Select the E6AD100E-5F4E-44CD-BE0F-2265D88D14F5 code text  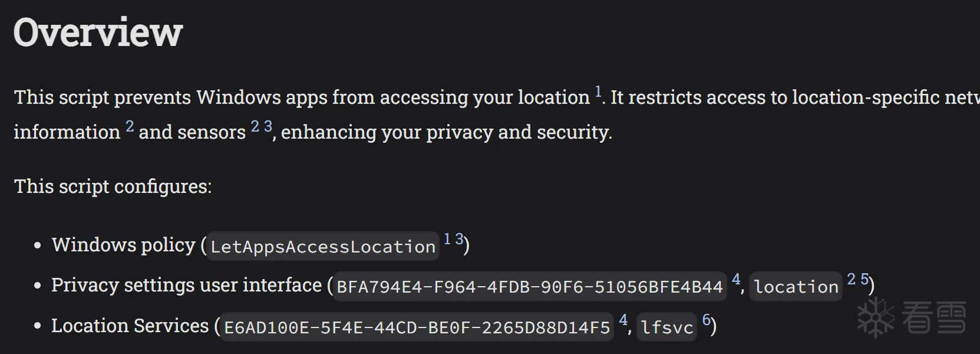click(x=417, y=327)
